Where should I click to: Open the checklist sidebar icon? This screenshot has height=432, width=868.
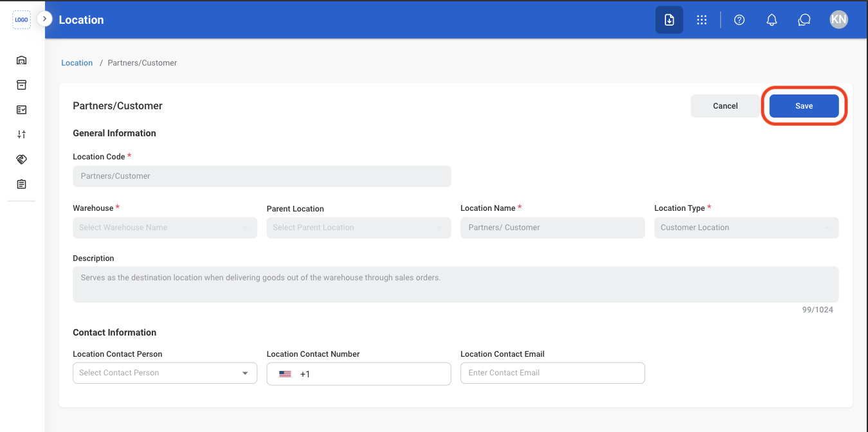pyautogui.click(x=21, y=110)
